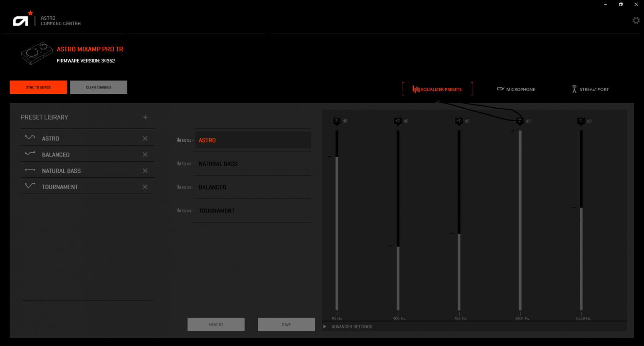Viewport: 644px width, 346px height.
Task: Select TOURNAMENT preset curve icon in library
Action: tap(30, 185)
